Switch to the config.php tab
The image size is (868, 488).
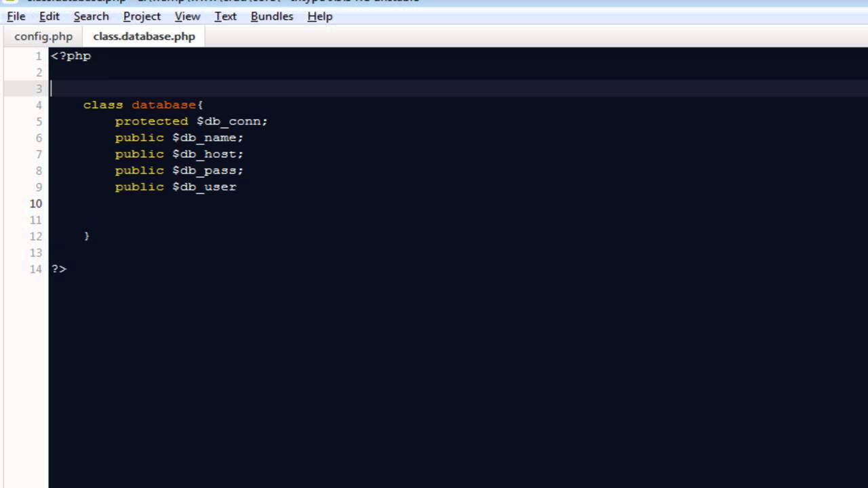coord(43,37)
